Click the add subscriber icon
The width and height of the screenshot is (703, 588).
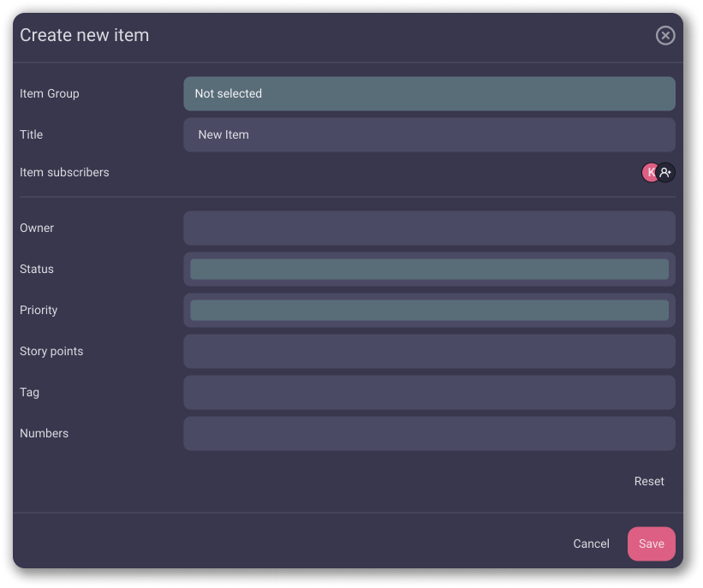pos(666,173)
